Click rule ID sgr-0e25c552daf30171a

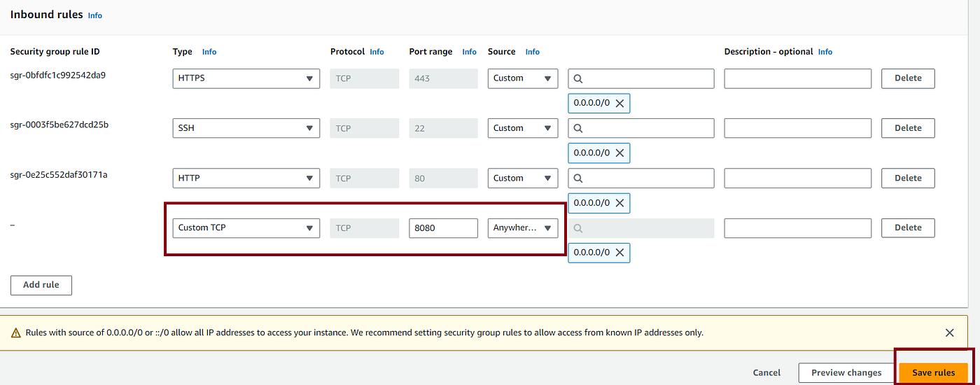(59, 174)
